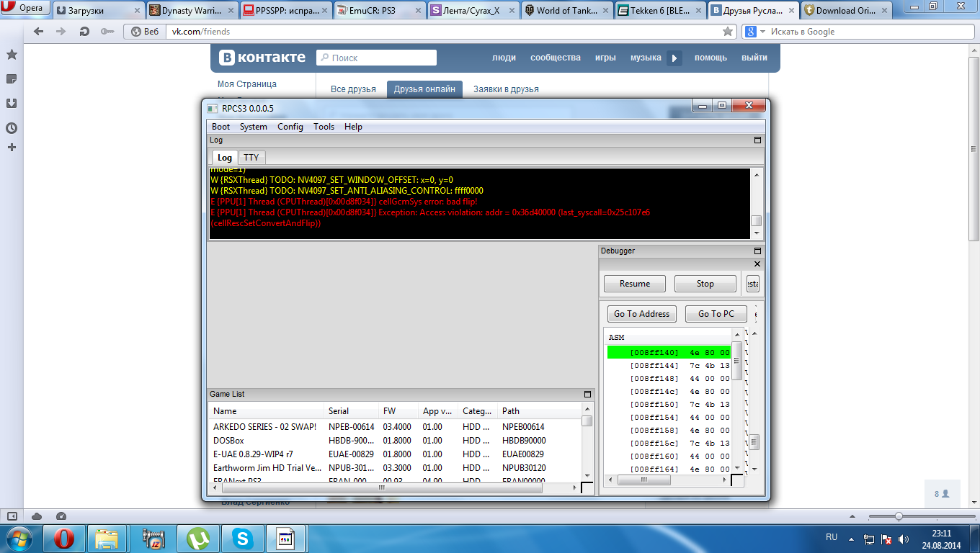Click the VK music play button

pyautogui.click(x=674, y=58)
